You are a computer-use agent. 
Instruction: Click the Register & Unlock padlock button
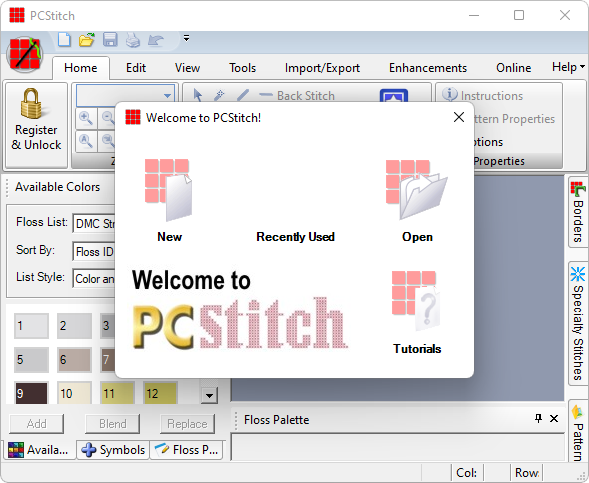pos(36,125)
